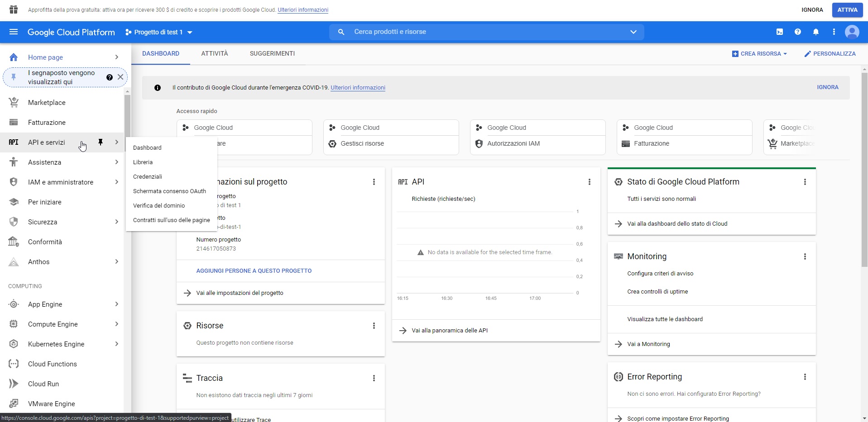Select Libreria in the submenu
The height and width of the screenshot is (422, 868).
click(x=172, y=162)
